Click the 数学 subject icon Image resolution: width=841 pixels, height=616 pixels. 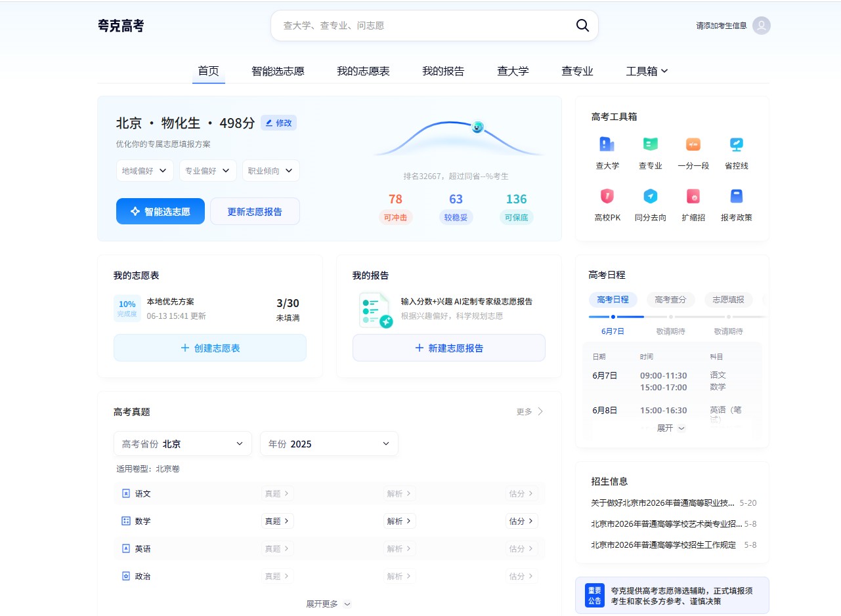(x=126, y=521)
